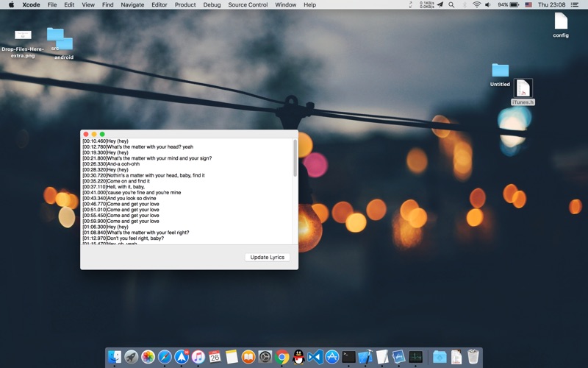Image resolution: width=588 pixels, height=368 pixels.
Task: Click the Update Lyrics button
Action: (x=268, y=257)
